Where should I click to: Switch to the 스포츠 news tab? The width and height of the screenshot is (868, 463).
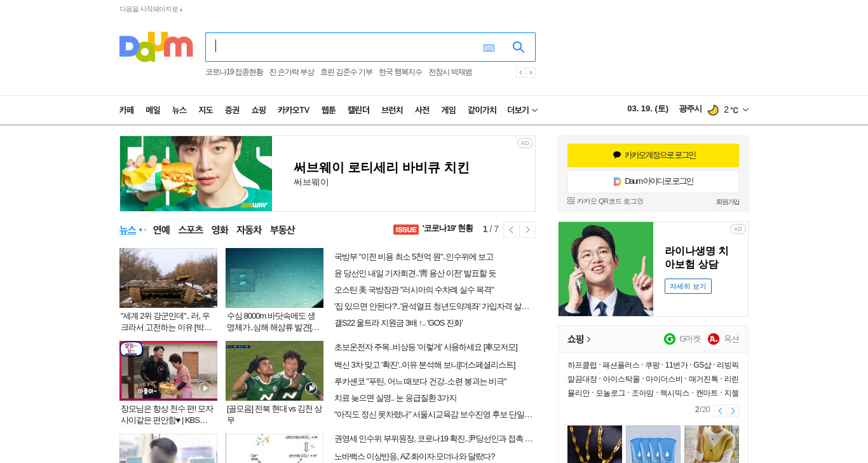click(x=191, y=230)
